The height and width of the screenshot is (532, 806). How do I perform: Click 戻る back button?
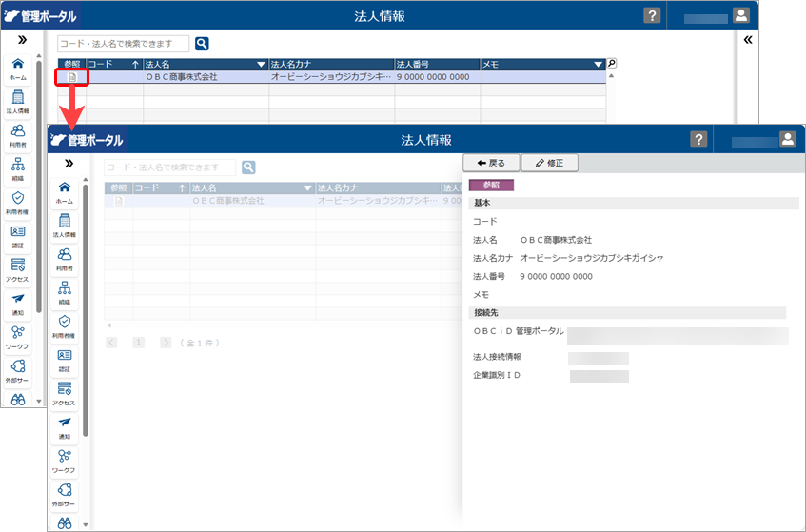491,163
